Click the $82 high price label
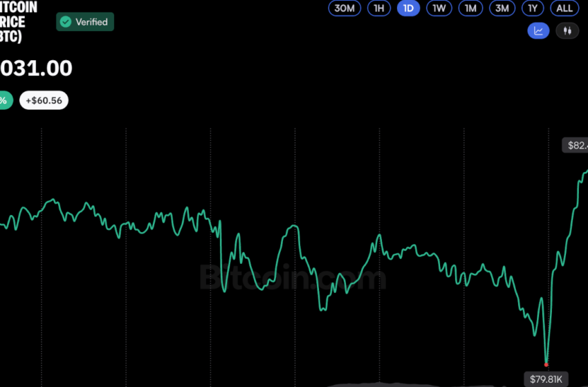Image resolution: width=588 pixels, height=387 pixels. tap(575, 145)
